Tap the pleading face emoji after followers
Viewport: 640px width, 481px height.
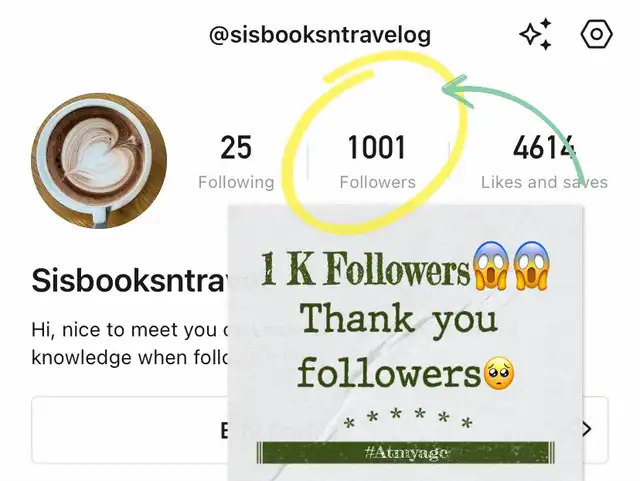pyautogui.click(x=499, y=374)
